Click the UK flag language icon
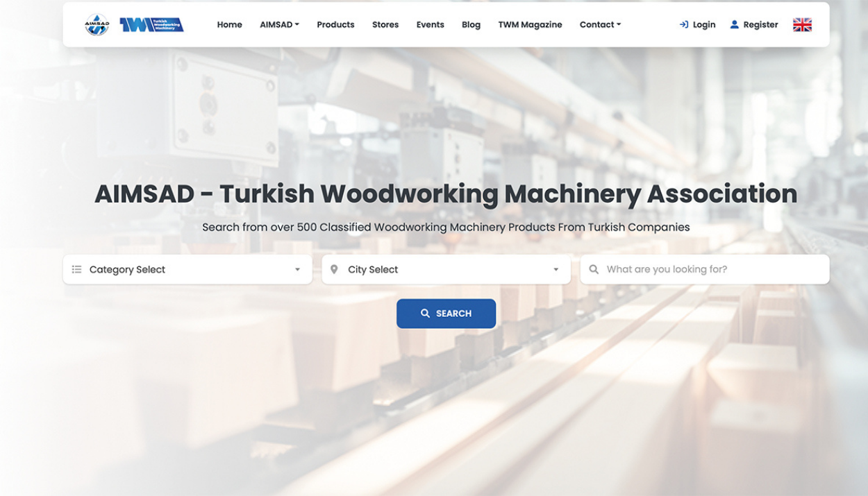868x496 pixels. [x=802, y=25]
